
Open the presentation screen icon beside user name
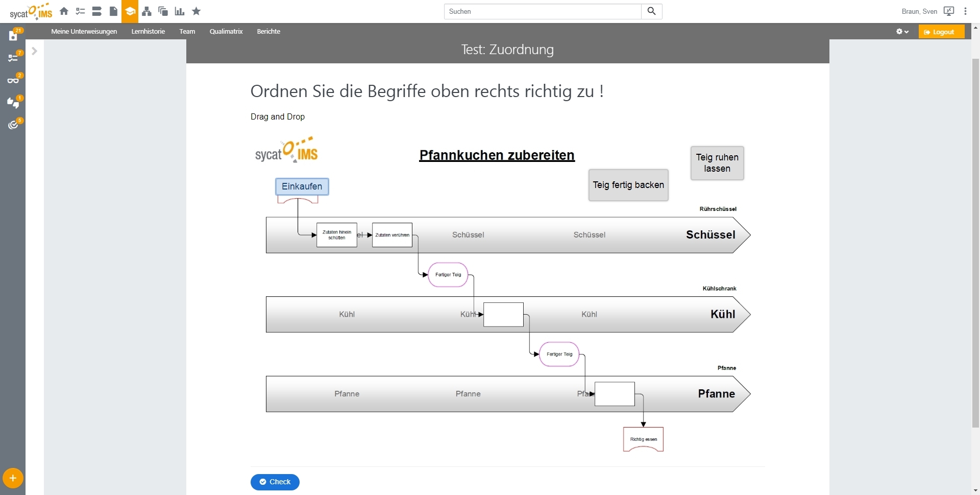(x=949, y=11)
